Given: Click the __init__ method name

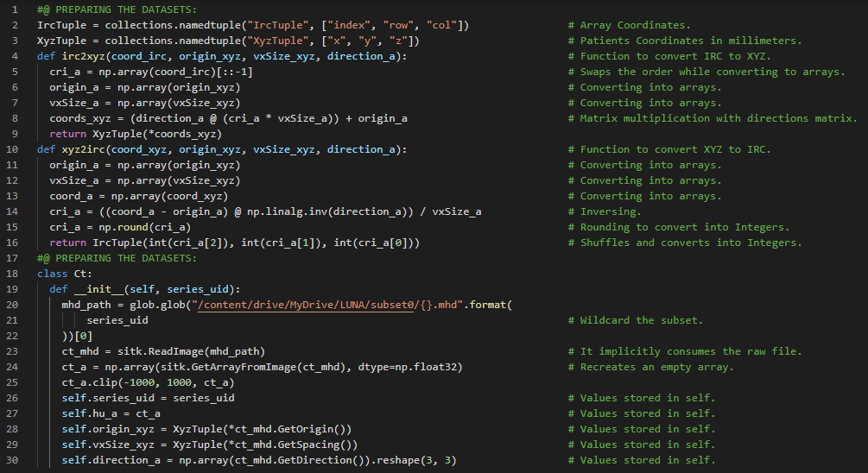Looking at the screenshot, I should [98, 289].
